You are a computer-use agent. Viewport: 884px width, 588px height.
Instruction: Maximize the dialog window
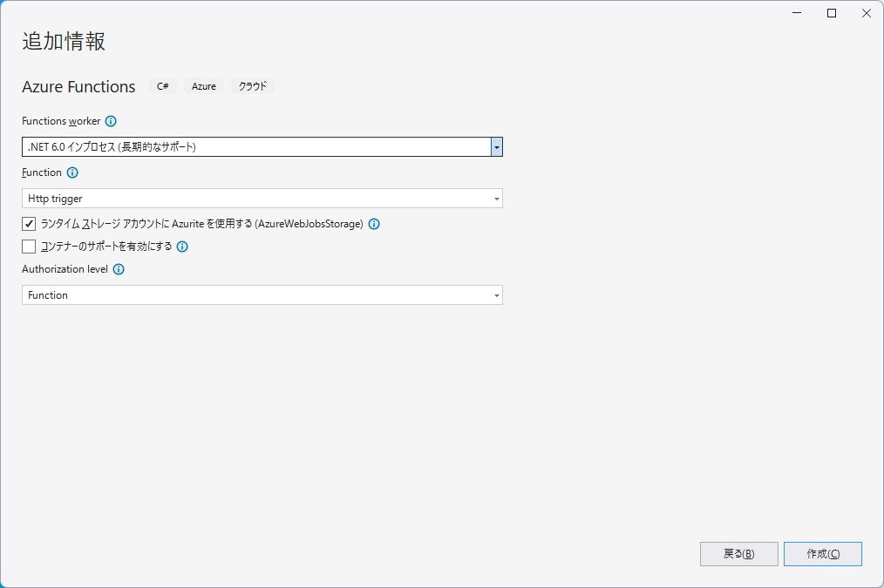click(832, 13)
